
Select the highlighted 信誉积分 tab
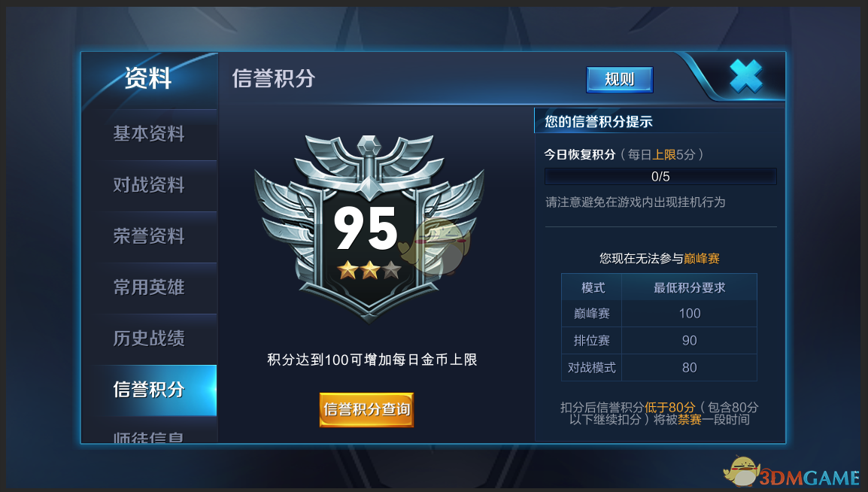point(149,390)
